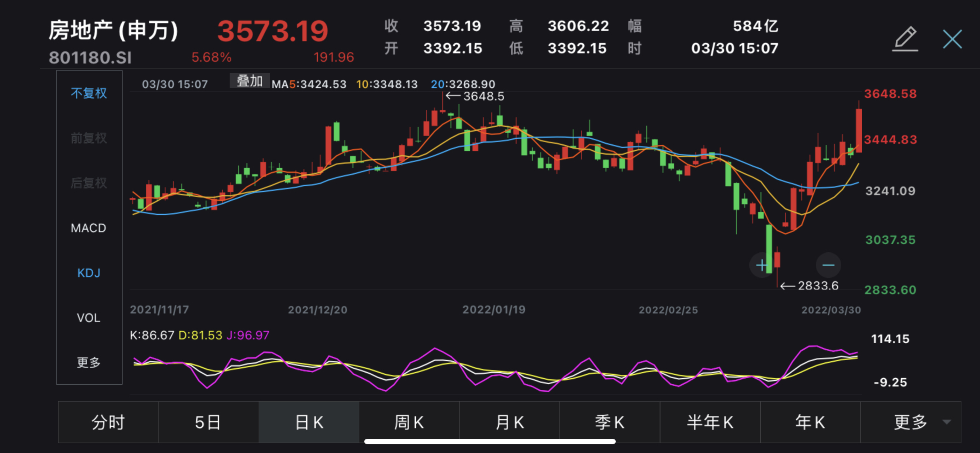980x453 pixels.
Task: Zoom in chart with plus icon
Action: point(761,265)
